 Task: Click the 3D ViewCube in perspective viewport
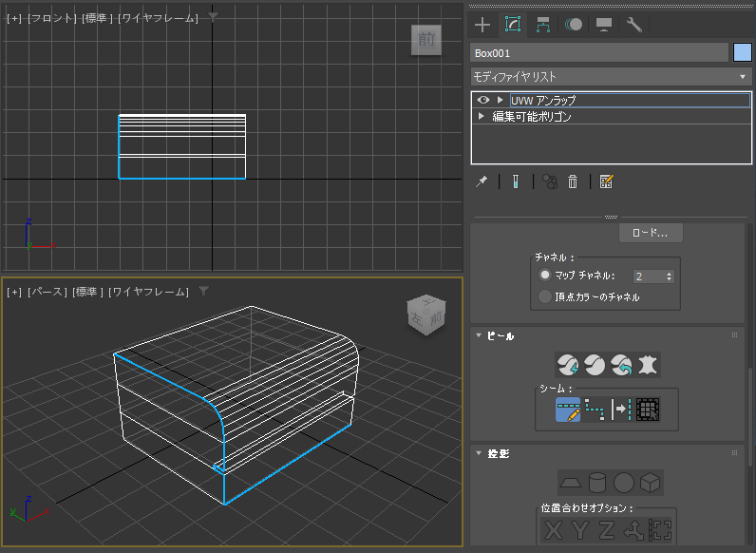426,315
